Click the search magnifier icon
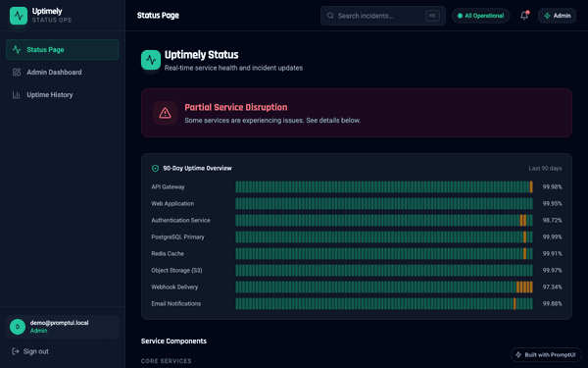The height and width of the screenshot is (368, 588). (330, 16)
